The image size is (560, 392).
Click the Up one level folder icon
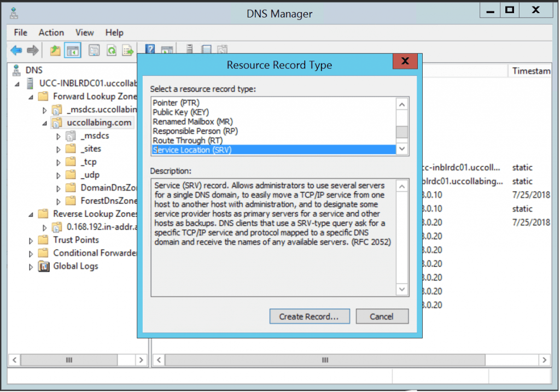[55, 50]
